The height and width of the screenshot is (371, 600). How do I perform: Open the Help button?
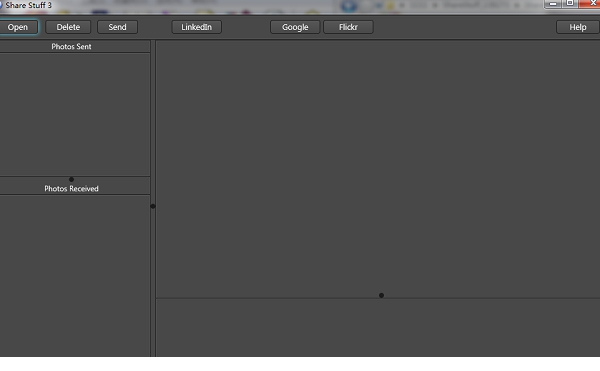pos(578,27)
